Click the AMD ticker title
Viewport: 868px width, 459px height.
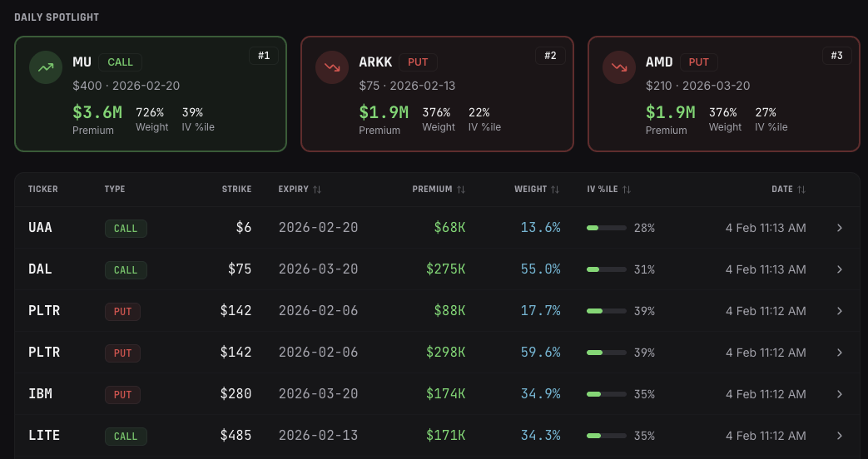coord(659,62)
